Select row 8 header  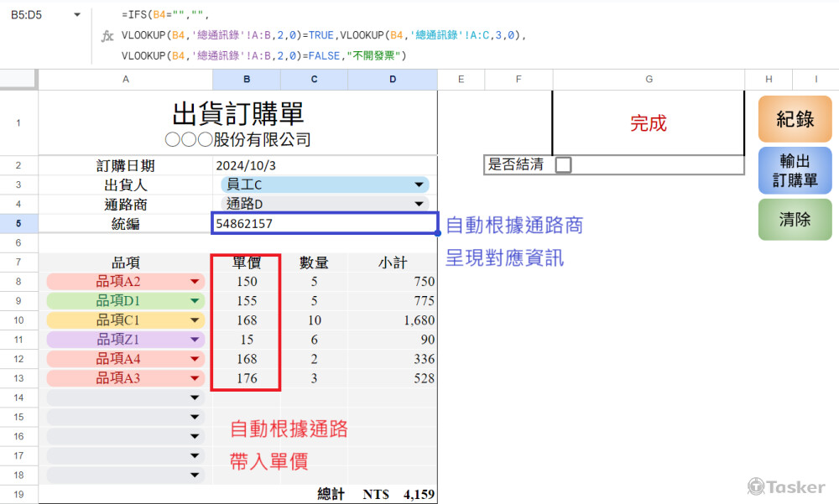click(19, 282)
